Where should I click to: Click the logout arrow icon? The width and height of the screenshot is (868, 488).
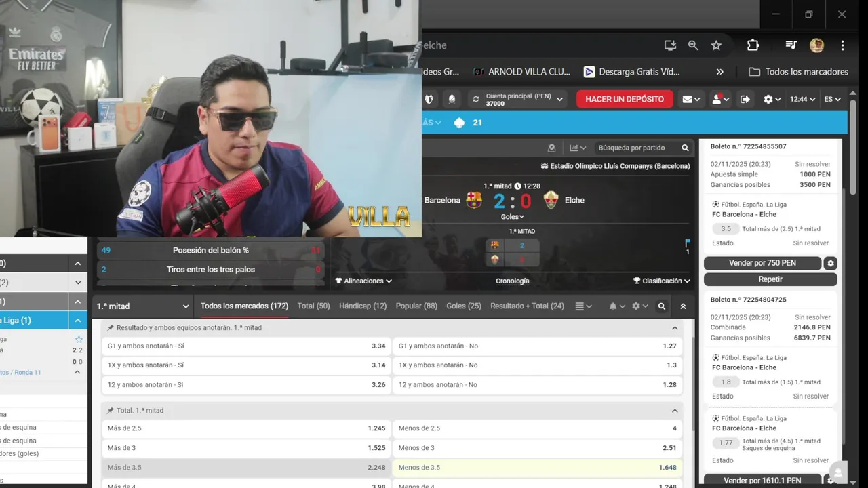[745, 100]
